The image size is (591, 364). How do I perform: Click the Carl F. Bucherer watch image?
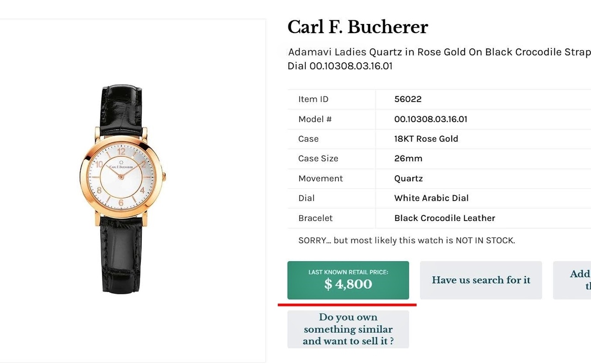[x=122, y=188]
